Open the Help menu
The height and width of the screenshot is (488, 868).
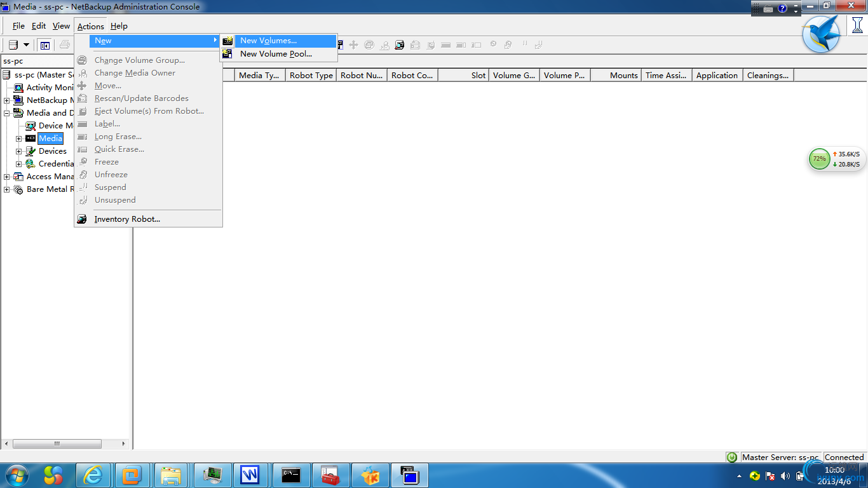(x=119, y=26)
